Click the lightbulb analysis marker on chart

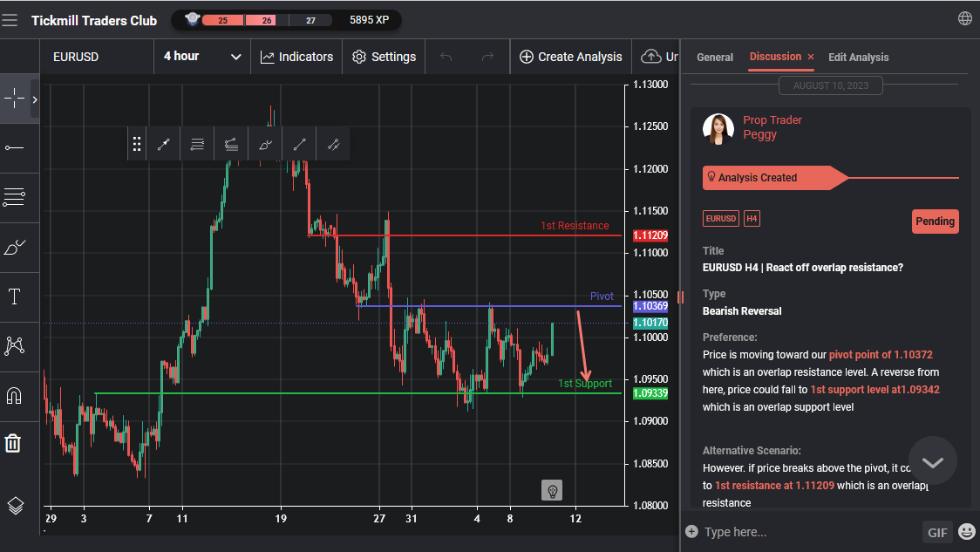point(552,491)
